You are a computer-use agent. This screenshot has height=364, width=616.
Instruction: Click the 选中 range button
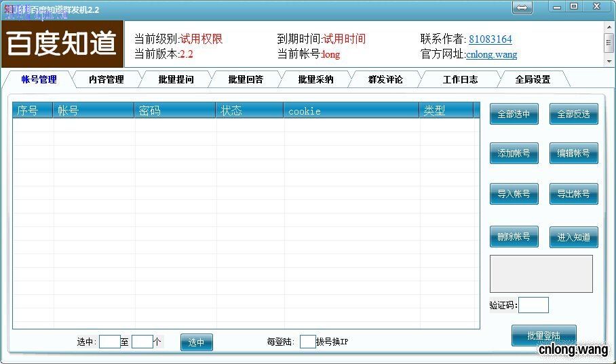(197, 342)
